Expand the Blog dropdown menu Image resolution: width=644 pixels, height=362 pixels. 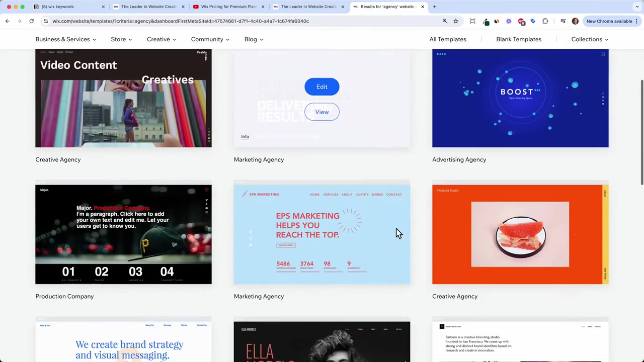254,39
